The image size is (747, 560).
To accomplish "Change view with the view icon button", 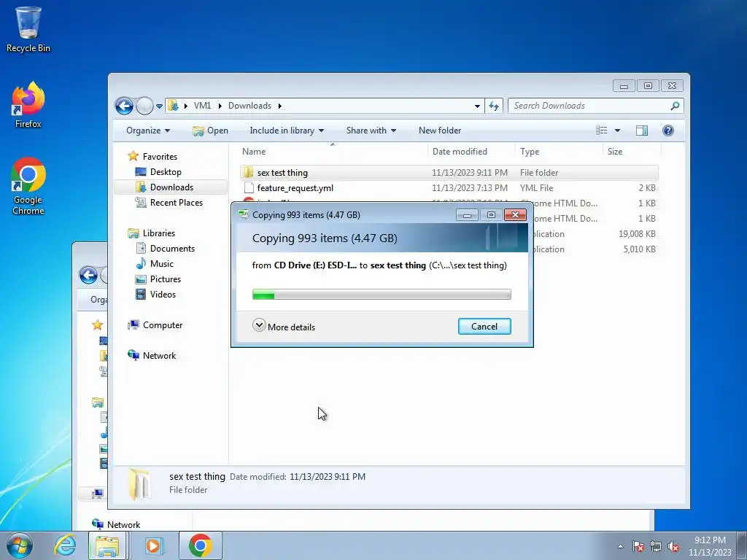I will 602,131.
